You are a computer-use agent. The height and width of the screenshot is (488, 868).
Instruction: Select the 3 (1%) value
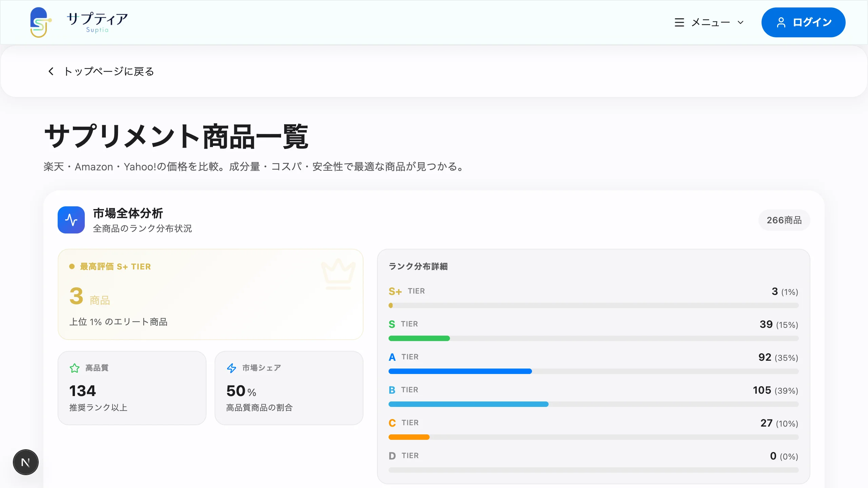[x=785, y=292]
